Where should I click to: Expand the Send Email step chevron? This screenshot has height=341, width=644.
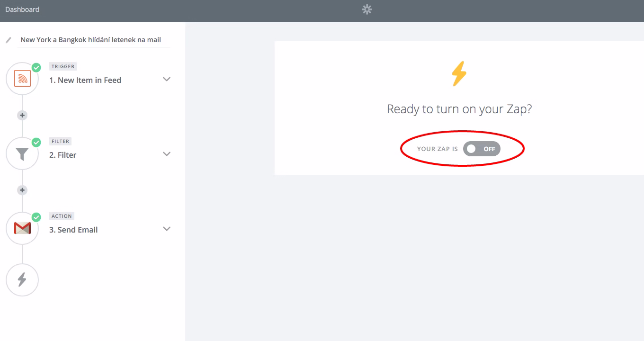click(166, 229)
